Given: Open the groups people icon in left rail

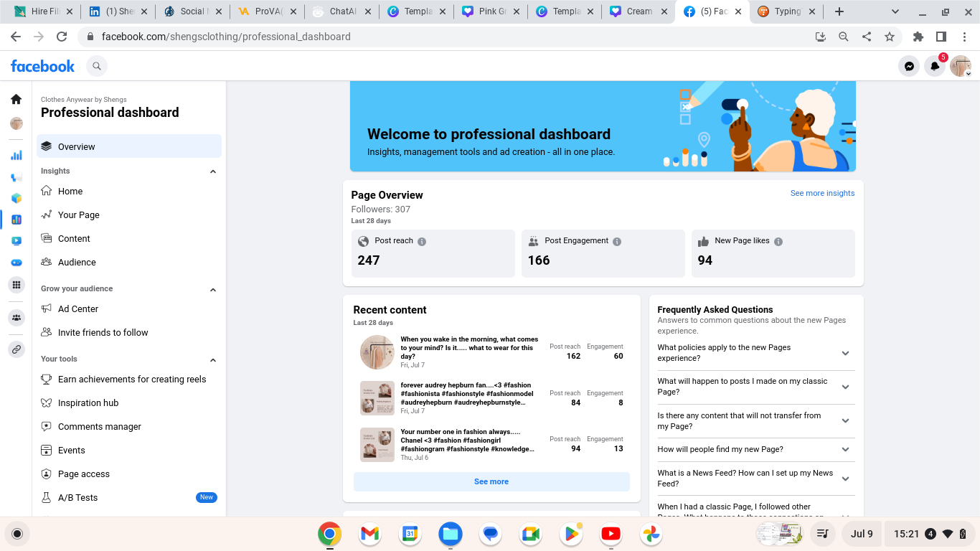Looking at the screenshot, I should tap(16, 317).
